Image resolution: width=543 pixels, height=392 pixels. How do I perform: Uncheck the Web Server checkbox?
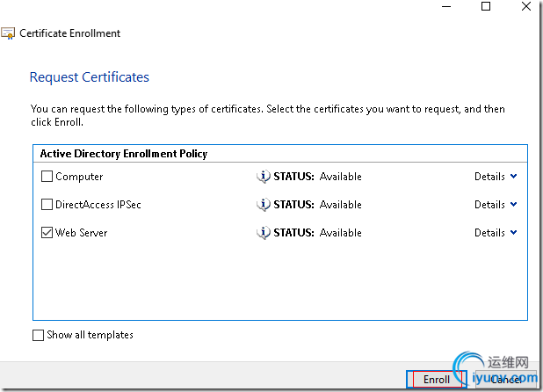(x=47, y=233)
